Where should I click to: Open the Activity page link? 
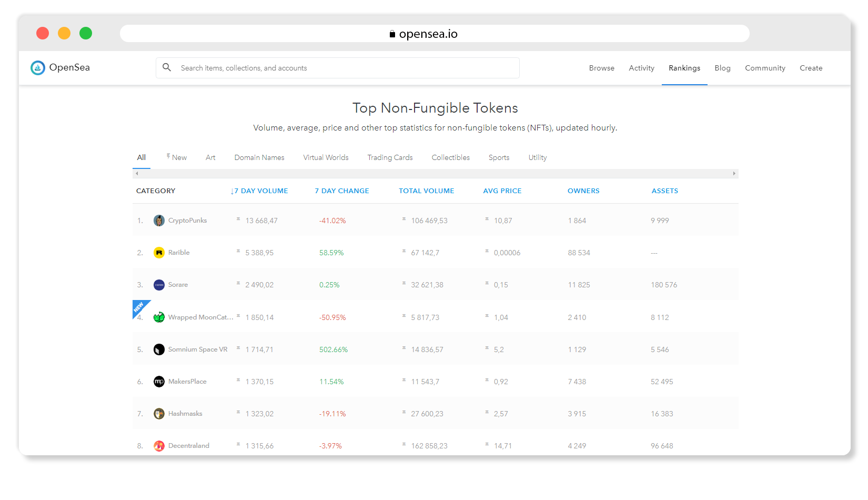[x=641, y=68]
